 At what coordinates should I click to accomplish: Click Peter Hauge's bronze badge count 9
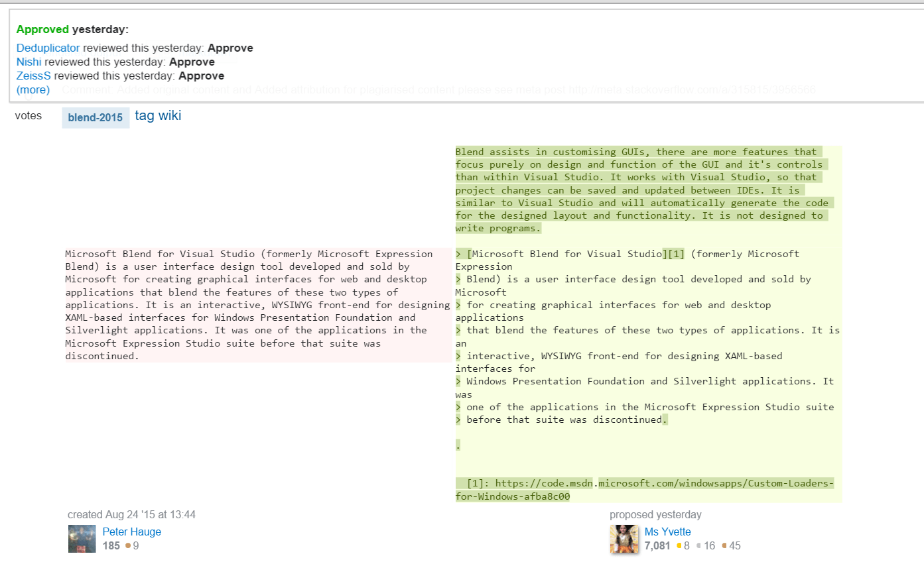[133, 546]
